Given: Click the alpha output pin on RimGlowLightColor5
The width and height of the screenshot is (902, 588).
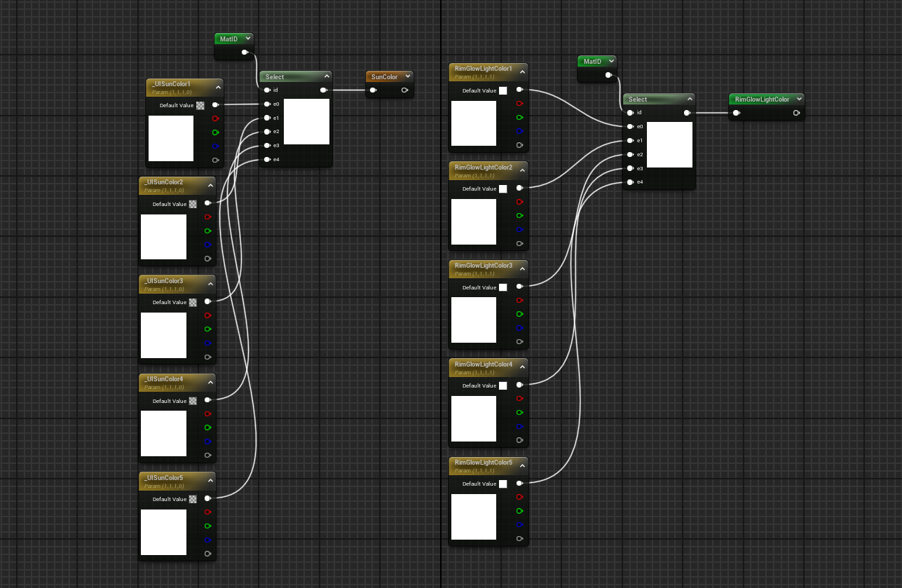Looking at the screenshot, I should (x=519, y=538).
